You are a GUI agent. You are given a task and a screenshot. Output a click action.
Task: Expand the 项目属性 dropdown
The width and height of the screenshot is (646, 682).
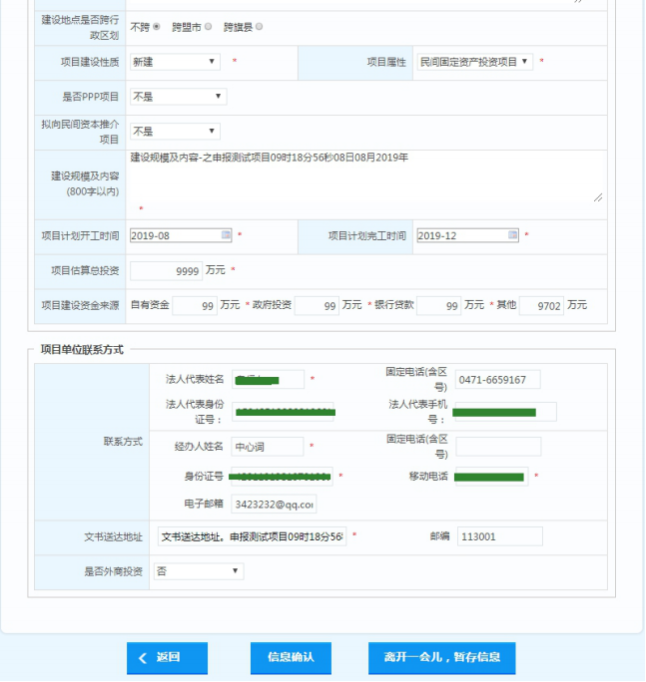tap(475, 62)
